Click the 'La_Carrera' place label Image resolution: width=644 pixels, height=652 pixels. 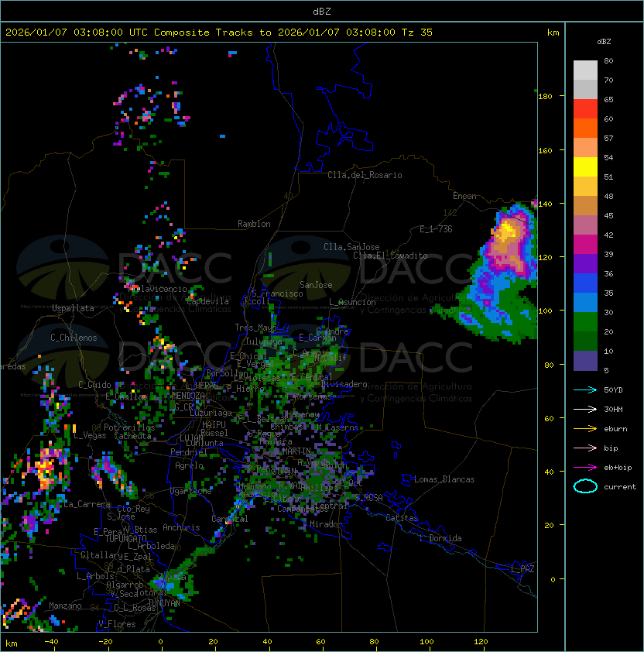pos(87,504)
